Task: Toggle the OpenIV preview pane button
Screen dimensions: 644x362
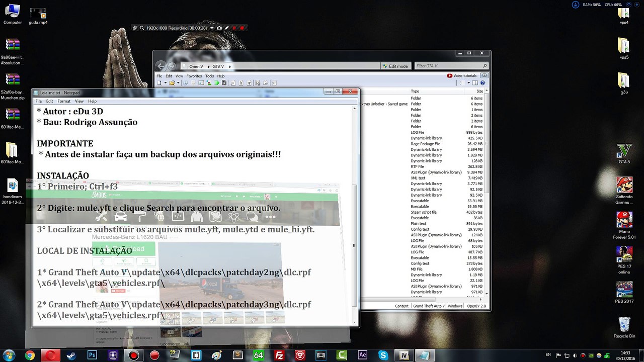Action: click(474, 83)
